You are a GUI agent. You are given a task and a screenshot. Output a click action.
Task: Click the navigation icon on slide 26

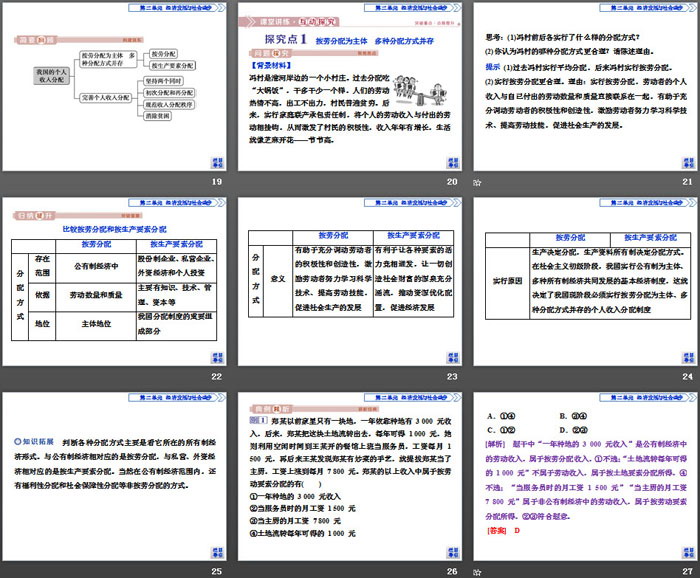453,552
